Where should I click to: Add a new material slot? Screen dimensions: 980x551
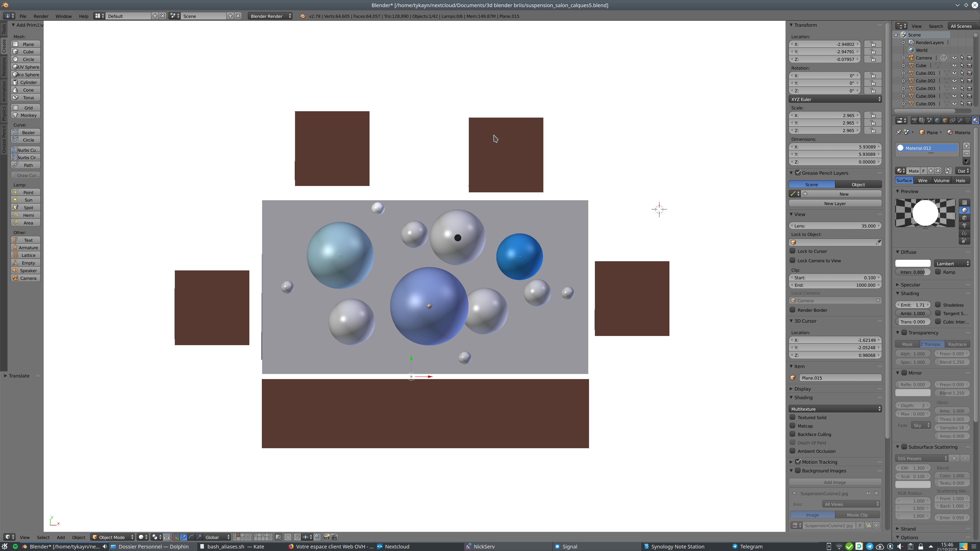pyautogui.click(x=966, y=146)
